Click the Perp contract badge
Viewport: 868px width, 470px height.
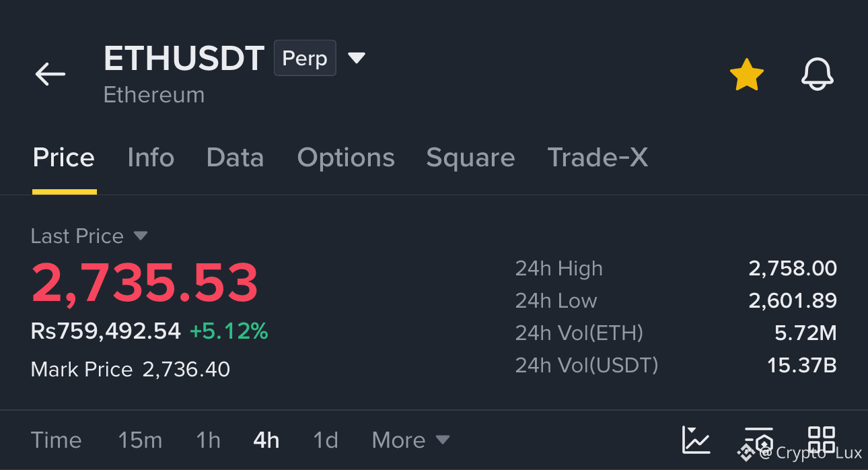[x=305, y=59]
